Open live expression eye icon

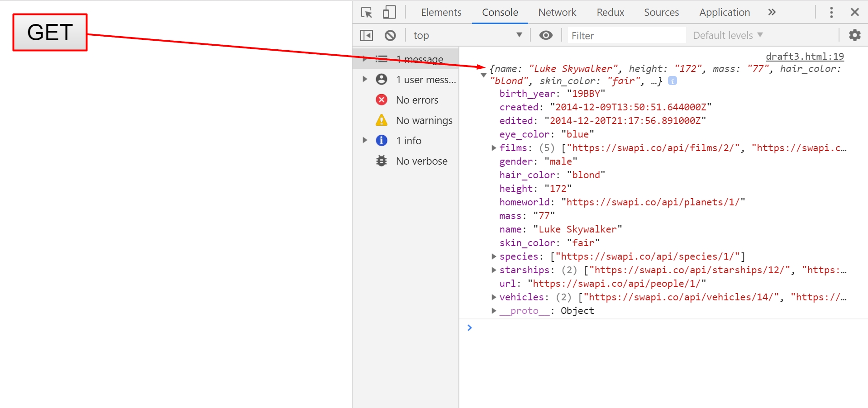546,35
